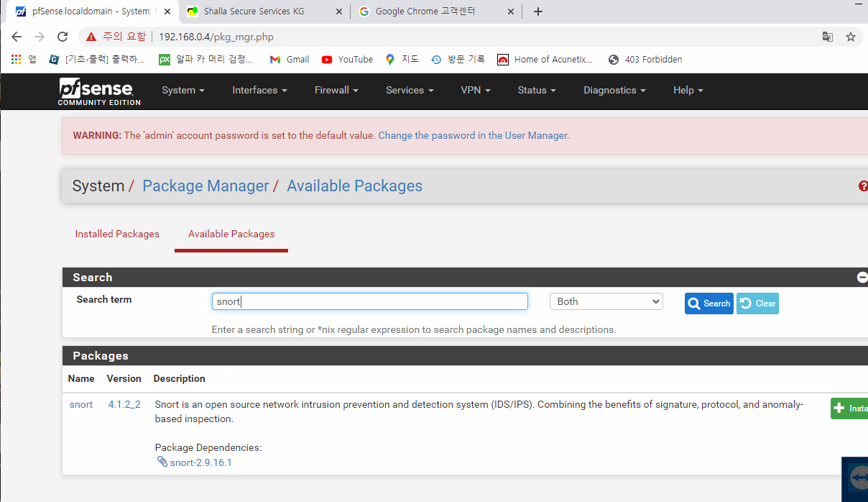Click the browser address bar URL
868x502 pixels.
(216, 37)
